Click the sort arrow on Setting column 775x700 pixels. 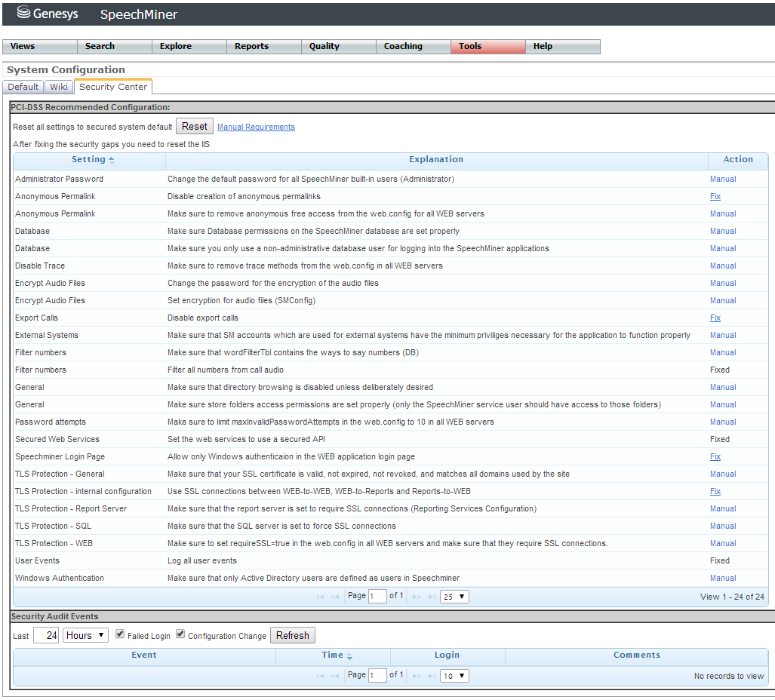112,160
